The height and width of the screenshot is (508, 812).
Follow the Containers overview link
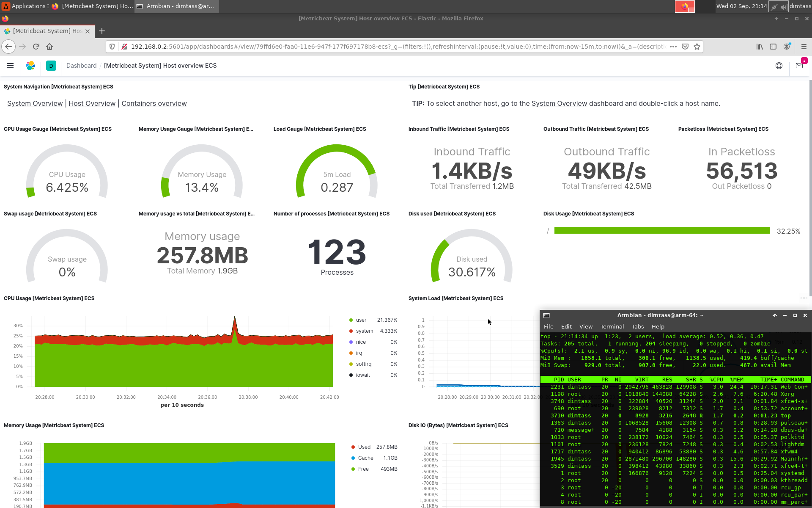pyautogui.click(x=154, y=103)
